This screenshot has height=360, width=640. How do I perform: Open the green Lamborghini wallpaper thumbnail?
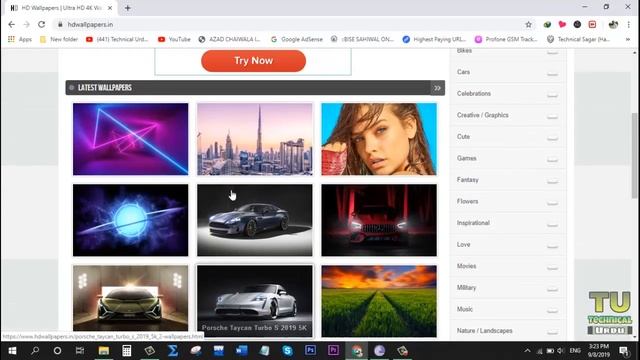131,298
